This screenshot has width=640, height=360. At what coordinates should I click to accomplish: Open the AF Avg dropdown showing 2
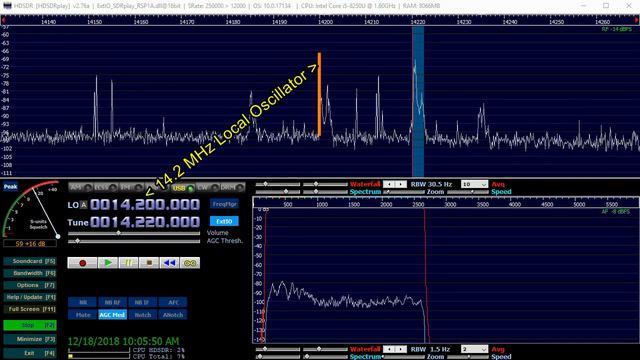pyautogui.click(x=474, y=349)
